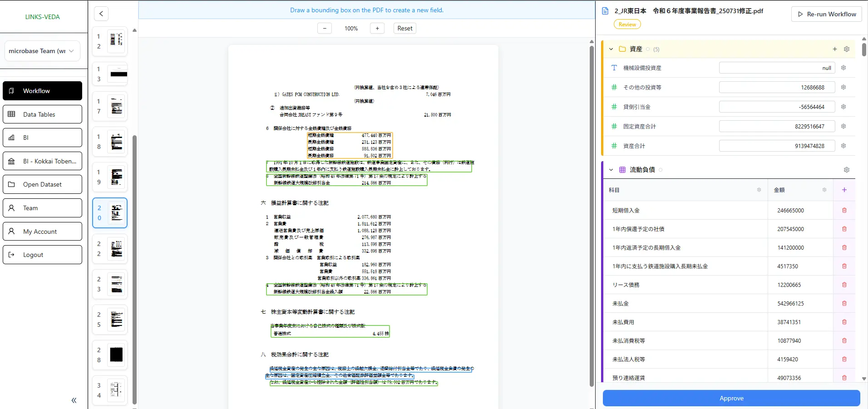
Task: Add new field to 資産 group
Action: click(835, 49)
